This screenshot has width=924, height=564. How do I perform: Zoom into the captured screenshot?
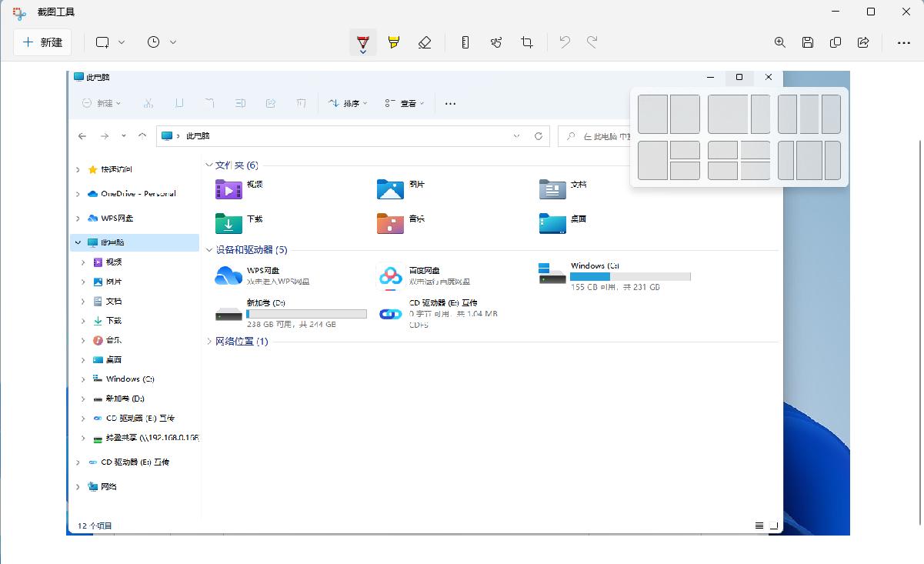tap(780, 42)
